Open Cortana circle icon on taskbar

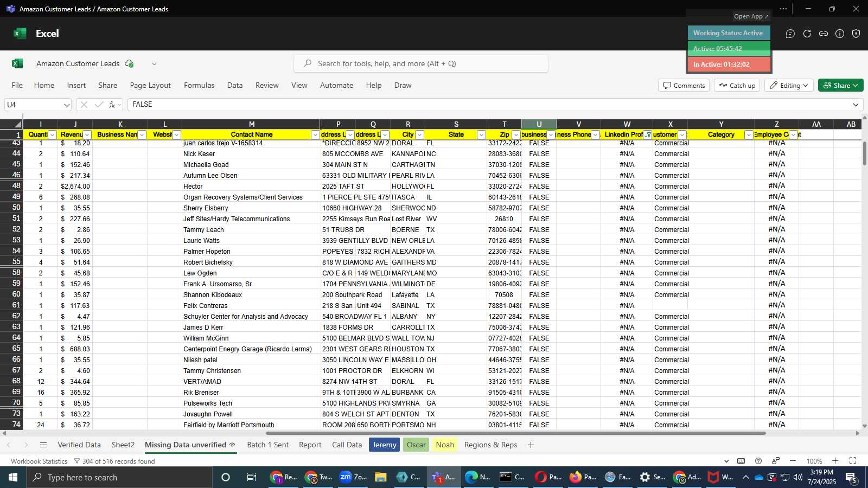click(x=226, y=477)
